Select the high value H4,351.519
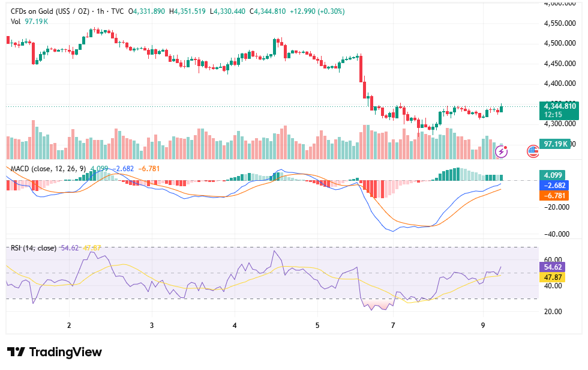 coord(187,11)
